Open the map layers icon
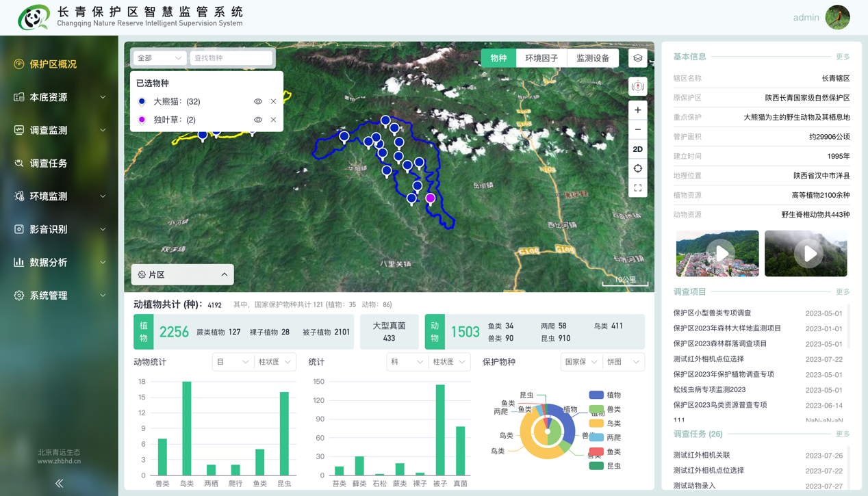Screen dimensions: 868x496 coord(638,58)
